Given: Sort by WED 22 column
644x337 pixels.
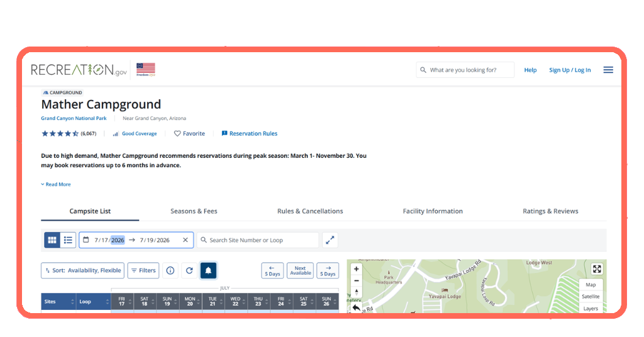Looking at the screenshot, I should pos(236,302).
